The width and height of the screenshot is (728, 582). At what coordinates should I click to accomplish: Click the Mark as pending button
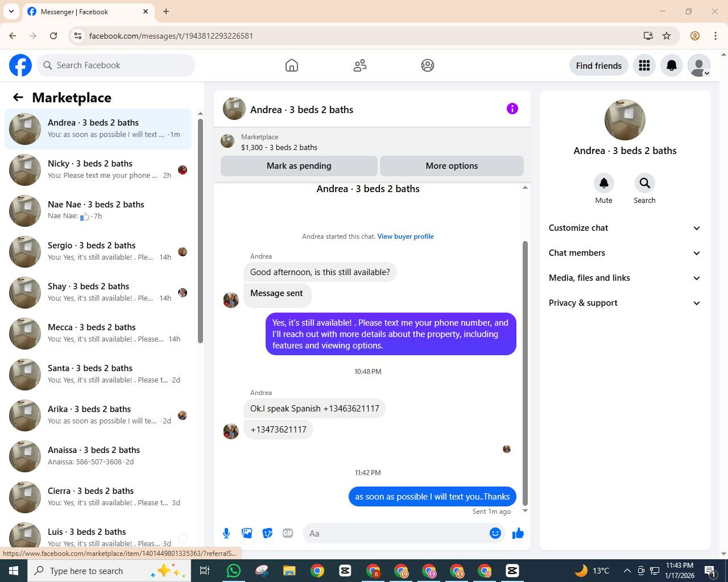(x=299, y=166)
